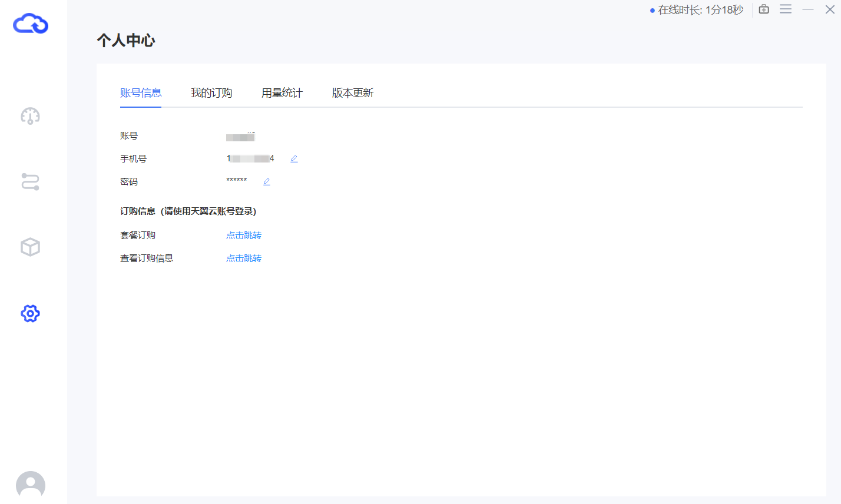The width and height of the screenshot is (841, 504).
Task: Switch to the 我的订购 tab
Action: coord(211,93)
